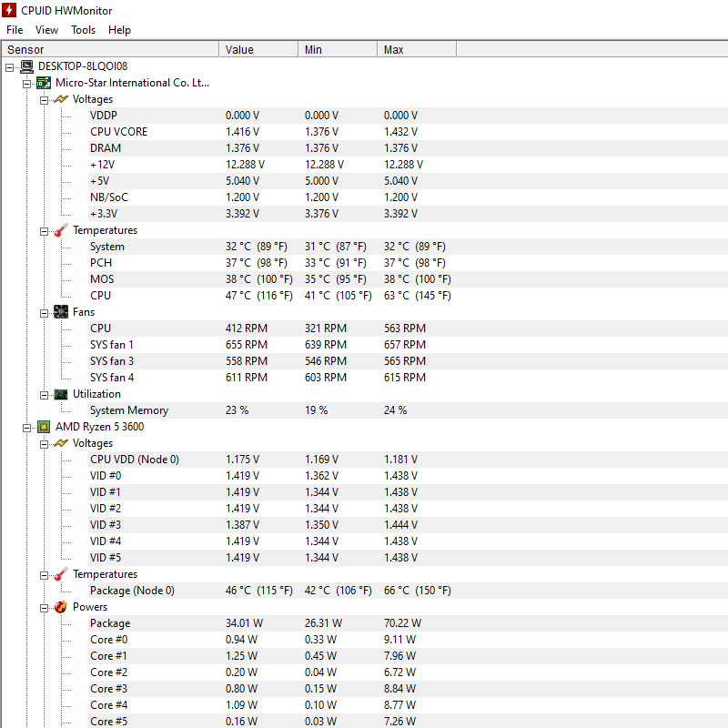The width and height of the screenshot is (728, 728).
Task: Select the VID #5 row
Action: (408, 558)
